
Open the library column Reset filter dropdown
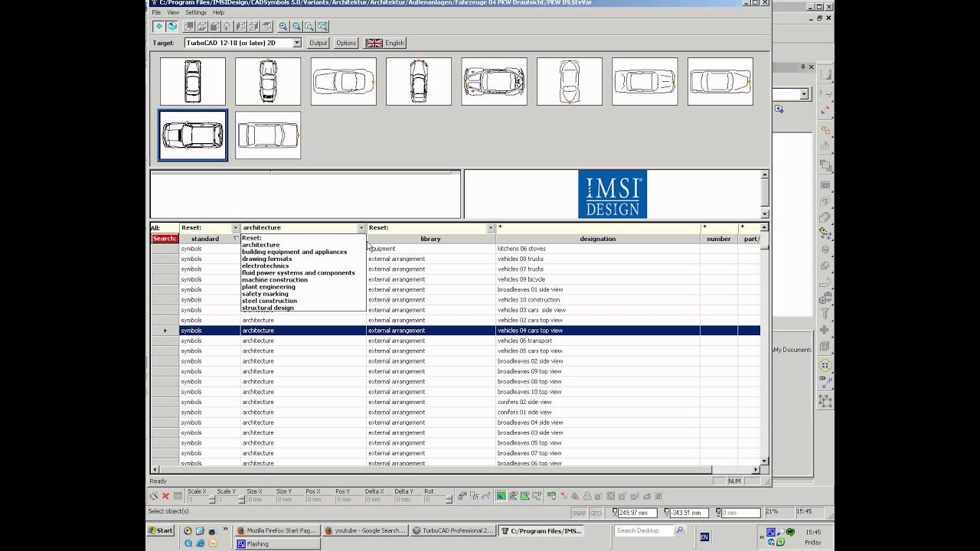pyautogui.click(x=491, y=228)
